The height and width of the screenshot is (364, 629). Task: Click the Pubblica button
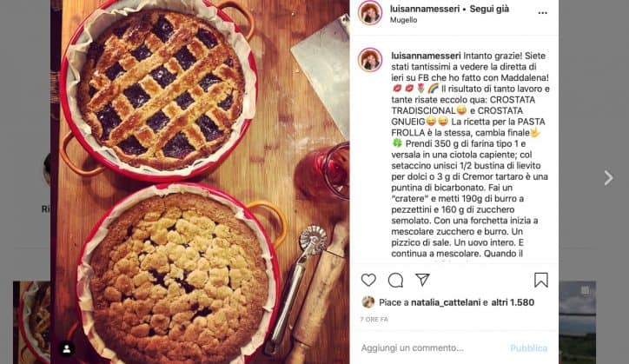(x=528, y=348)
